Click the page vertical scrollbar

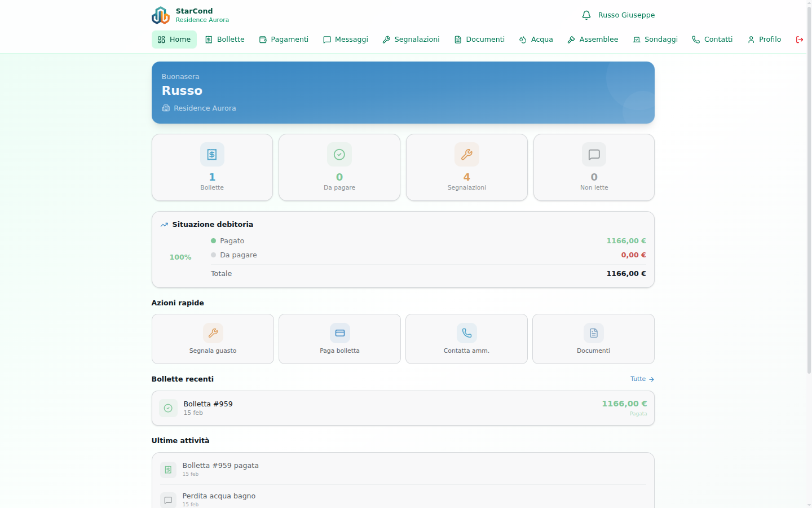(809, 189)
